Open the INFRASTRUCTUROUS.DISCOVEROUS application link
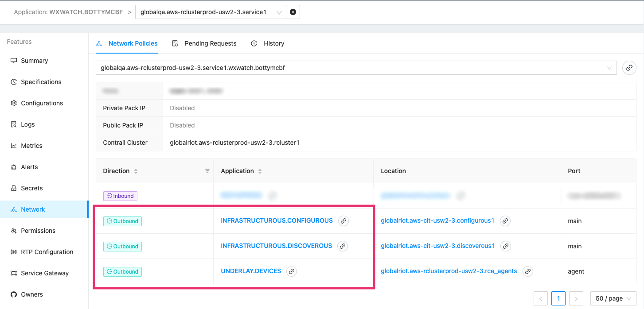The width and height of the screenshot is (644, 309). point(276,246)
